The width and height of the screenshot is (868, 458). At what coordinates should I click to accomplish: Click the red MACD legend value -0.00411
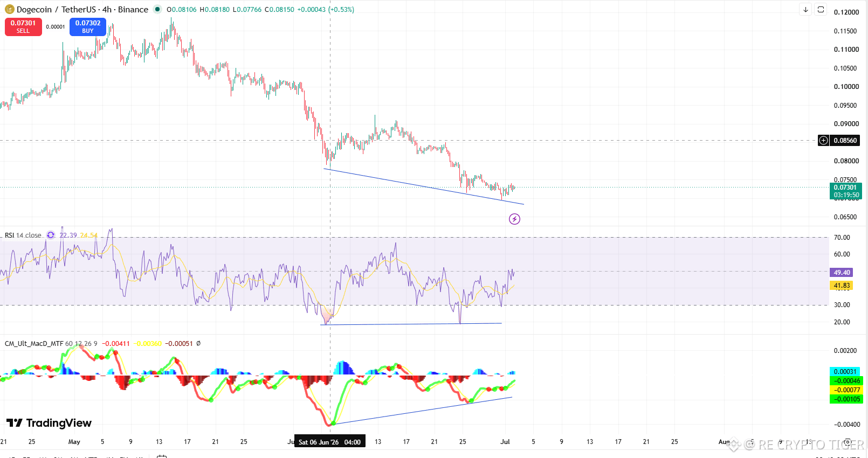pos(116,344)
